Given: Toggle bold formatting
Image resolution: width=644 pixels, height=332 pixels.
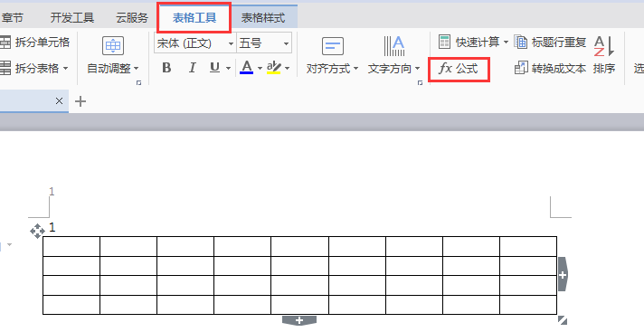Looking at the screenshot, I should pos(166,68).
